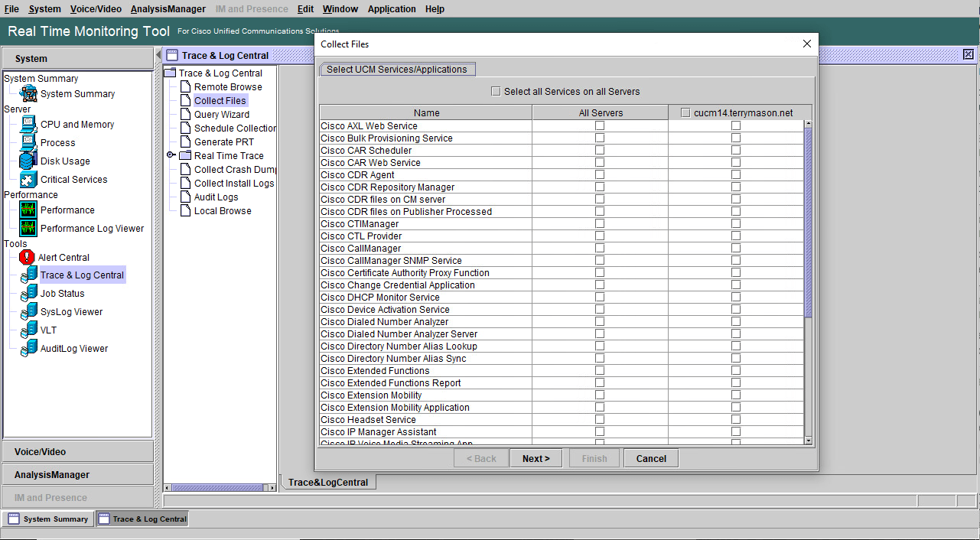Click the tree panel scroll right arrow
Image resolution: width=980 pixels, height=540 pixels.
272,487
